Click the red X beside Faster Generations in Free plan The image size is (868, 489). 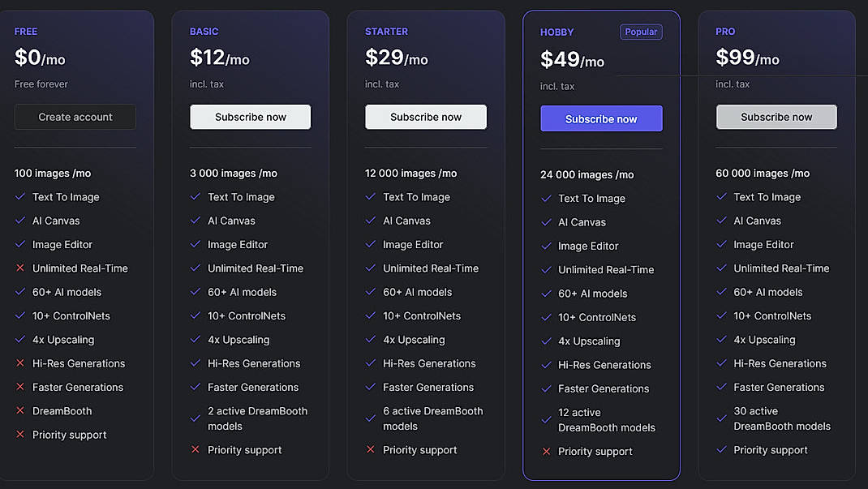(20, 387)
